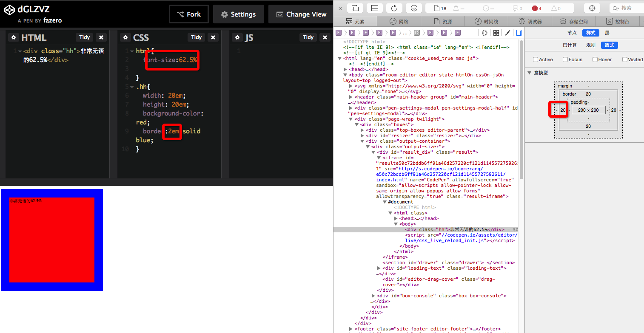This screenshot has width=644, height=333.
Task: Visit author fazero's profile
Action: point(53,20)
